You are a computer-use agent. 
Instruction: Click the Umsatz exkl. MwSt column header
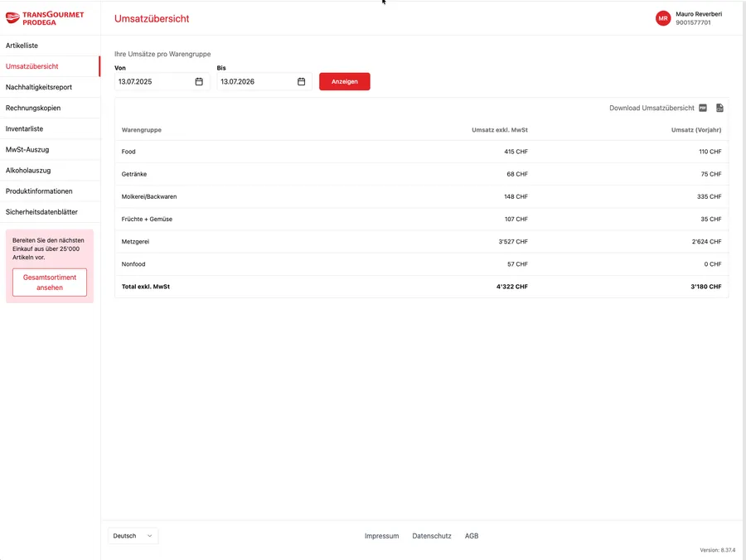(x=500, y=130)
